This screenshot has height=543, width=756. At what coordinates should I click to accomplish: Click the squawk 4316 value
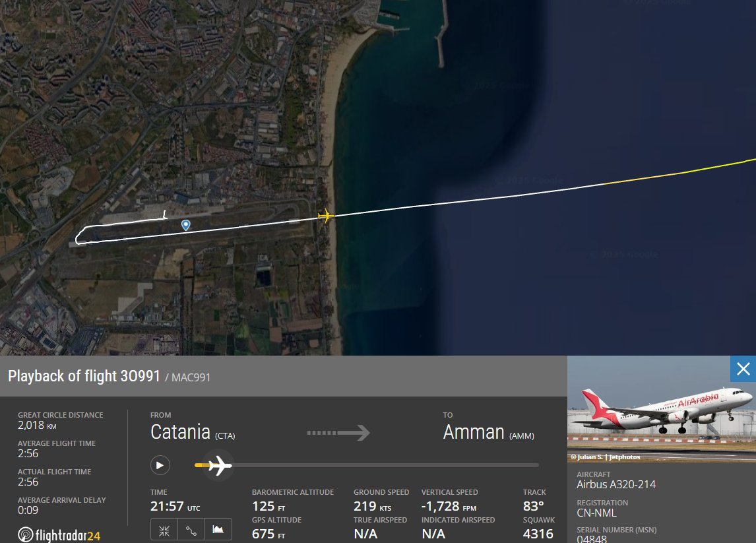(538, 534)
